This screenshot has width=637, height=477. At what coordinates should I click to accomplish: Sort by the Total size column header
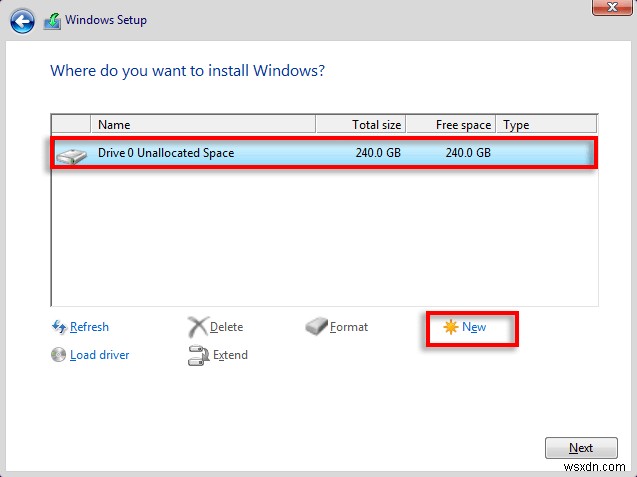[x=361, y=124]
